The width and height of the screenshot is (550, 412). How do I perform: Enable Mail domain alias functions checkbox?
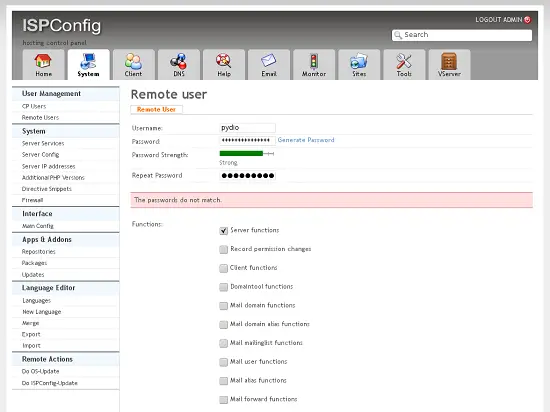tap(223, 325)
